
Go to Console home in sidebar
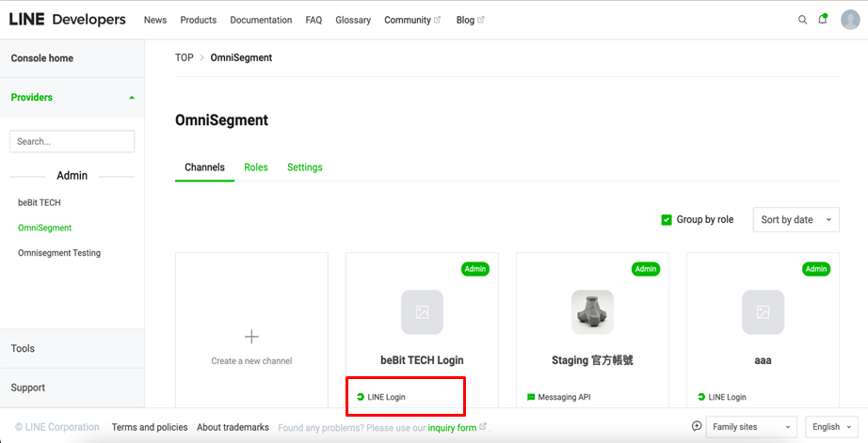click(x=42, y=58)
